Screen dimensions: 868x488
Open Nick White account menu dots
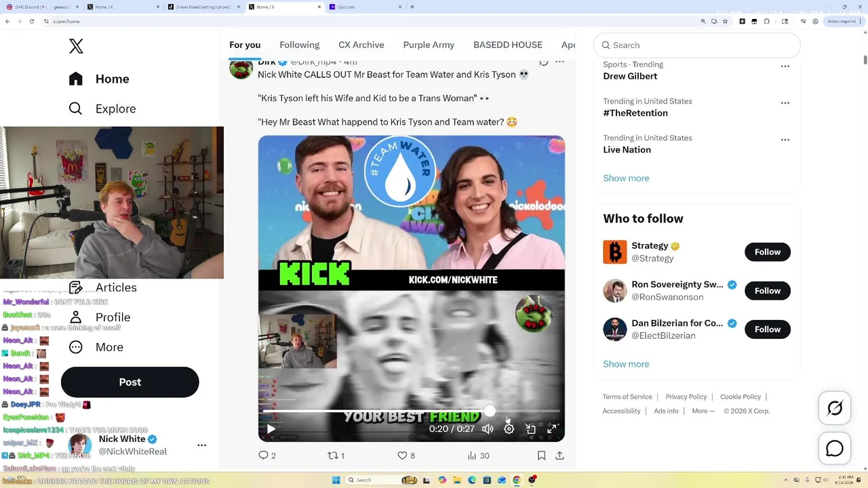(x=201, y=445)
